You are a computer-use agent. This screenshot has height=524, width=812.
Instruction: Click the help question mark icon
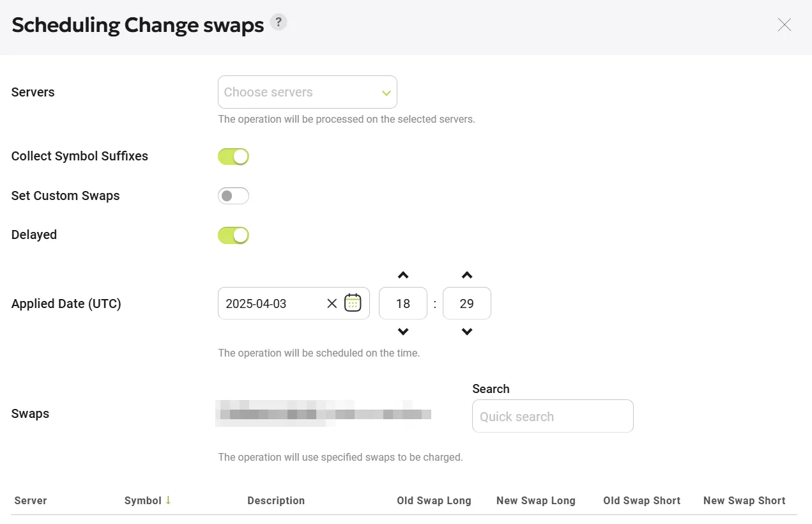[x=278, y=22]
